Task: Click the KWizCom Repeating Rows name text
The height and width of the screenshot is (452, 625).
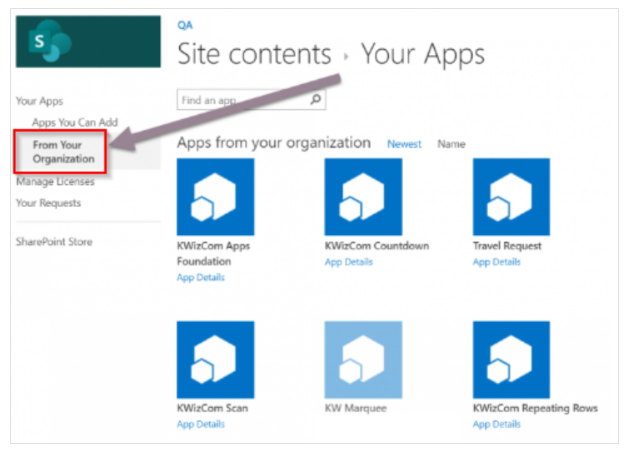Action: click(x=535, y=408)
